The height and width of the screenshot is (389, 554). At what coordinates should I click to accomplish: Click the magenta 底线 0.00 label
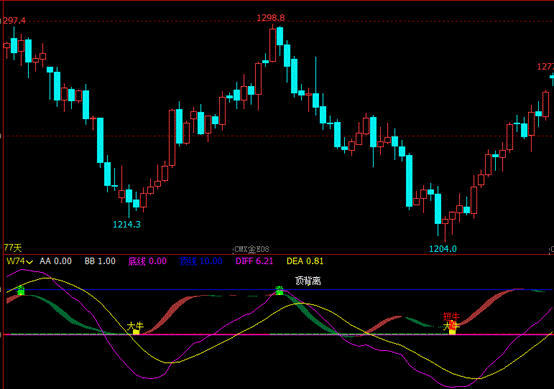pyautogui.click(x=147, y=261)
